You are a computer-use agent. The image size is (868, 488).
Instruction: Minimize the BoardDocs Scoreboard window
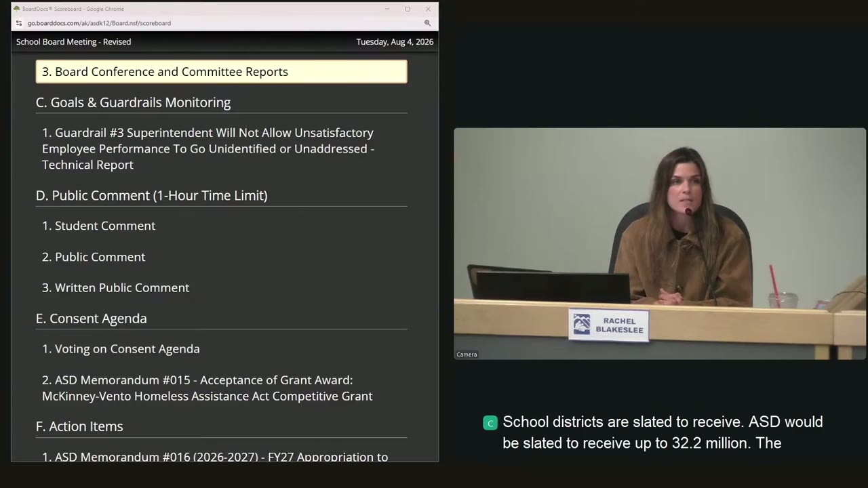(387, 9)
